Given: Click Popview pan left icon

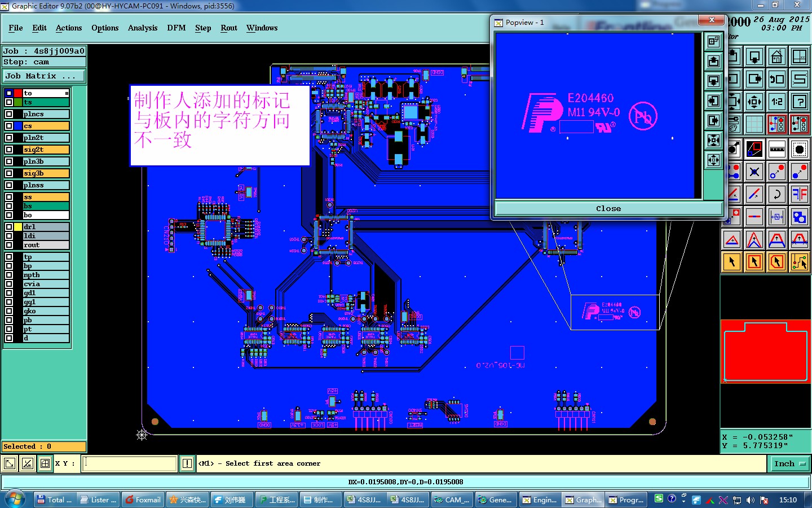Looking at the screenshot, I should (713, 100).
